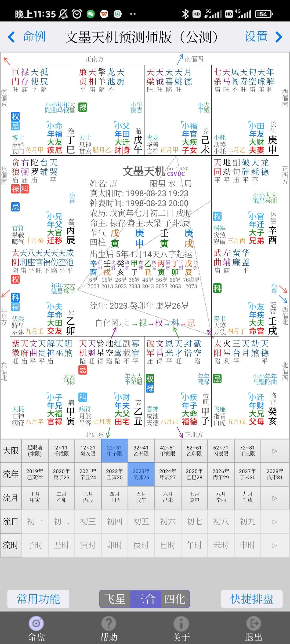Open the 命盘 bottom tab icon

pyautogui.click(x=36, y=623)
